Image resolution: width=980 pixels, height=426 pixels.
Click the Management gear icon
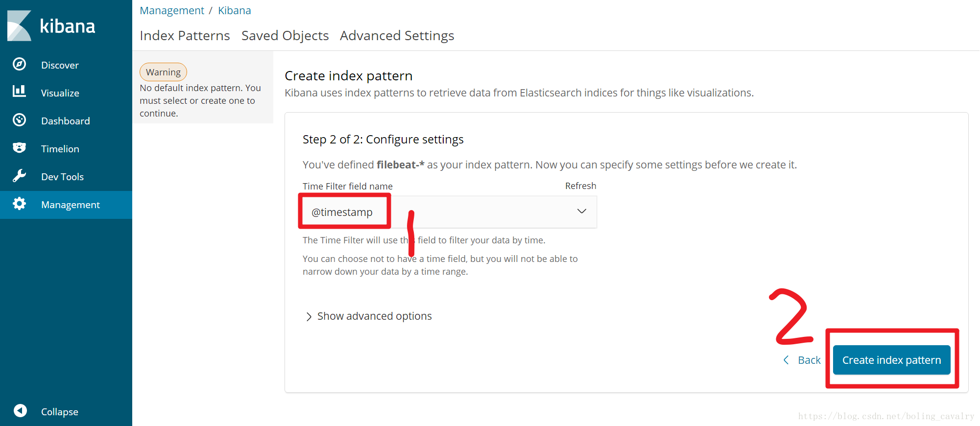coord(20,204)
